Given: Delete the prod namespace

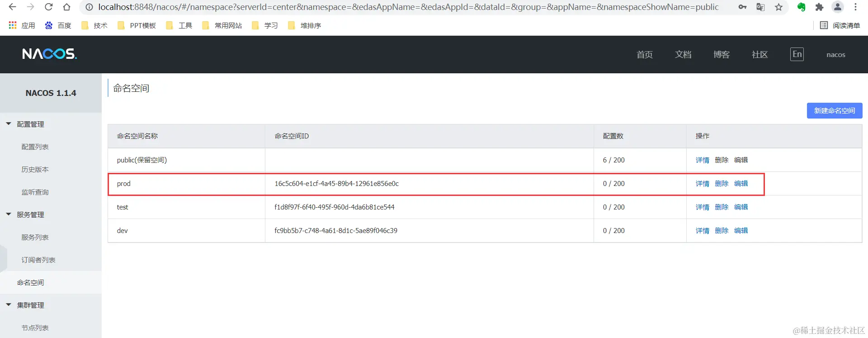Looking at the screenshot, I should pos(722,183).
